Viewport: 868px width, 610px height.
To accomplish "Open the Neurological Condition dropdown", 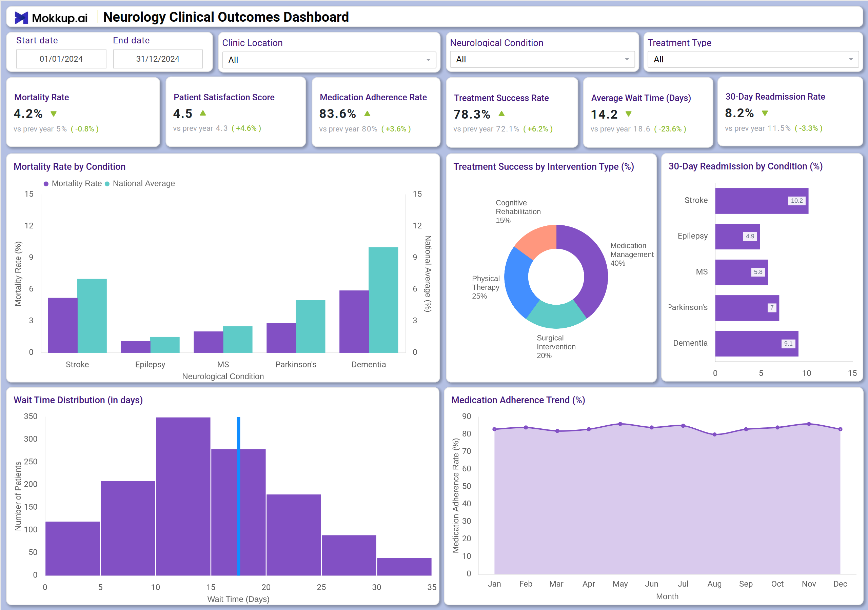I will coord(542,59).
